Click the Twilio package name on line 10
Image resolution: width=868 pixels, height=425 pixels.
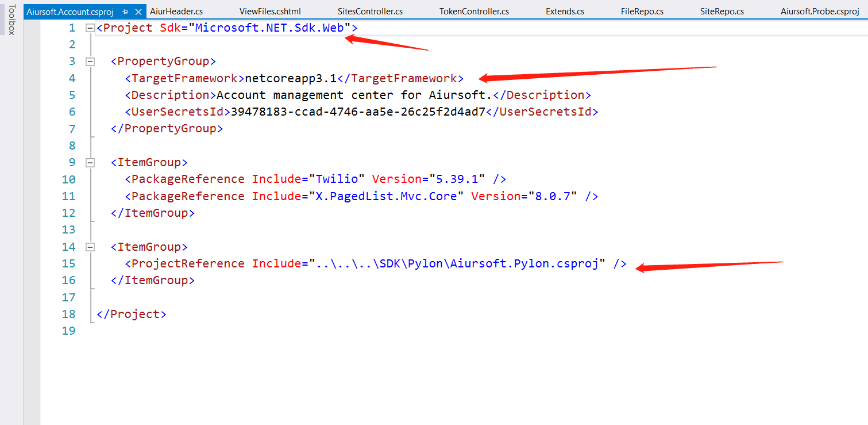(337, 179)
